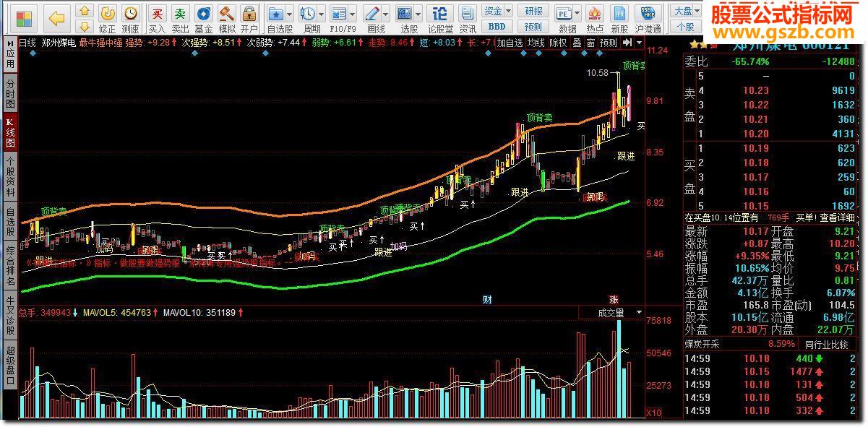Click the 研报 research report button
Viewport: 868px width, 427px height.
tap(533, 10)
